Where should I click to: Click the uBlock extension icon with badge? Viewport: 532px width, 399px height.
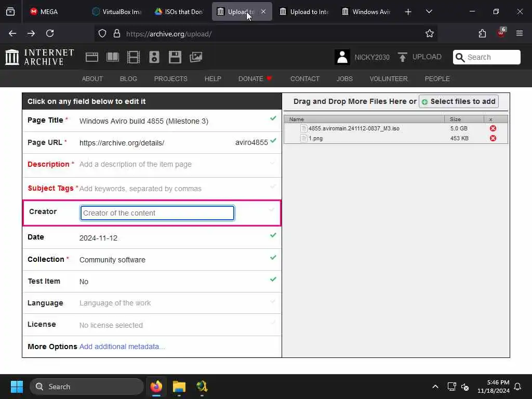(501, 33)
